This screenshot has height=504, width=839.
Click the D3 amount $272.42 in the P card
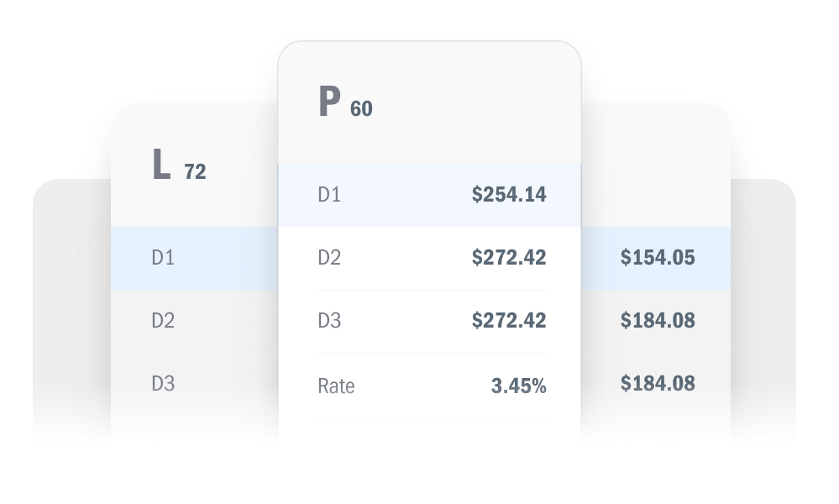[x=509, y=321]
